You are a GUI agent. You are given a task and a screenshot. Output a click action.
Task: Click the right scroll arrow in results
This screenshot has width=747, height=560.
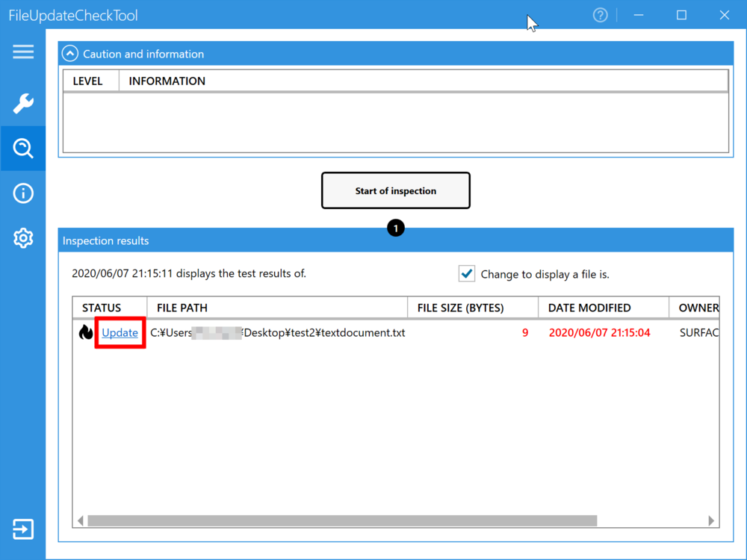(711, 520)
